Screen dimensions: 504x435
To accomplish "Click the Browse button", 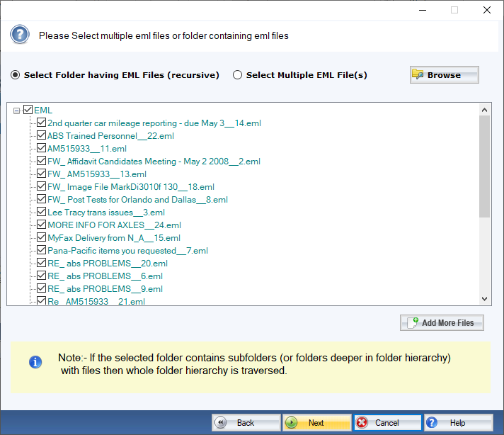I will (x=445, y=74).
